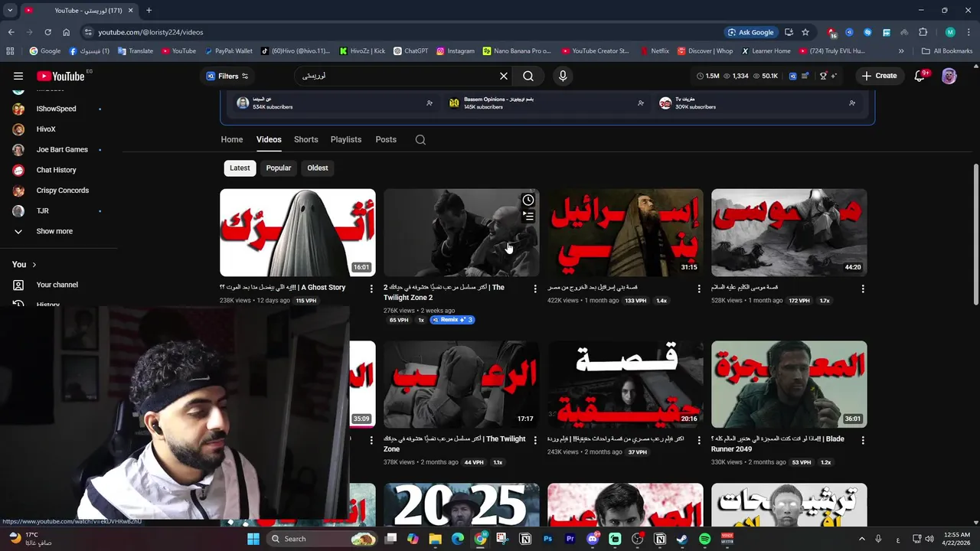
Task: Add Twilight Zone 2 to queue
Action: 528,217
